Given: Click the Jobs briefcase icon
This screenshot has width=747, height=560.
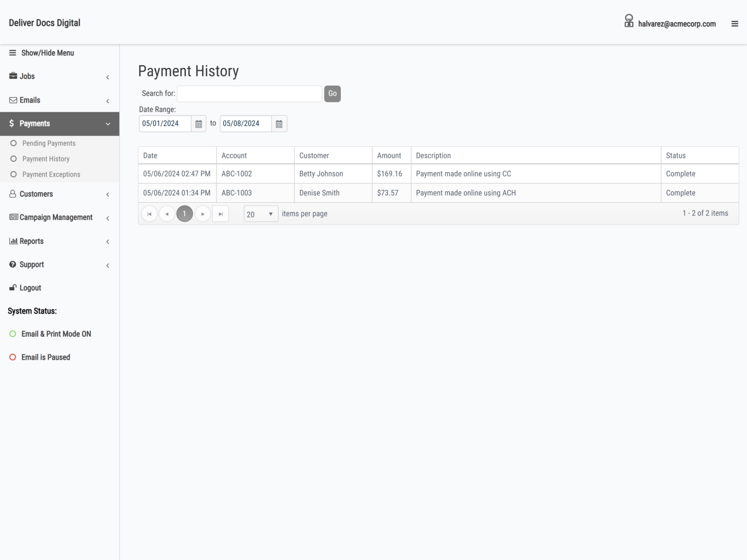Looking at the screenshot, I should 13,76.
